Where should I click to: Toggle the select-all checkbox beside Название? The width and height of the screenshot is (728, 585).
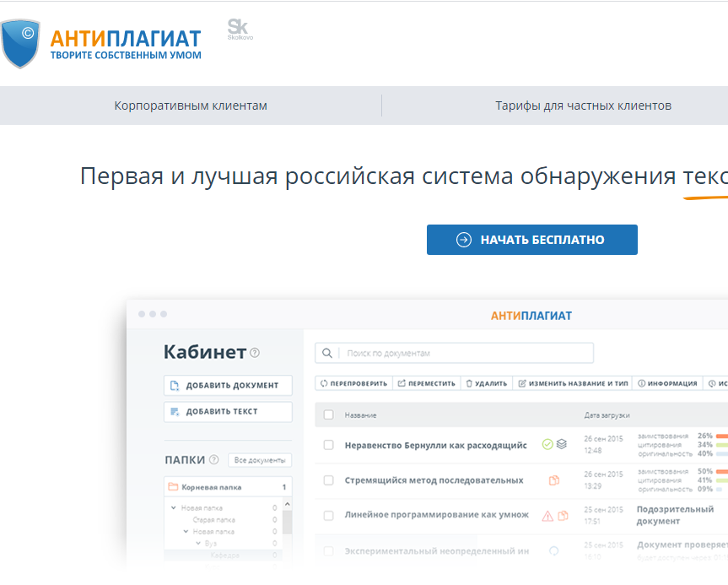click(x=329, y=414)
